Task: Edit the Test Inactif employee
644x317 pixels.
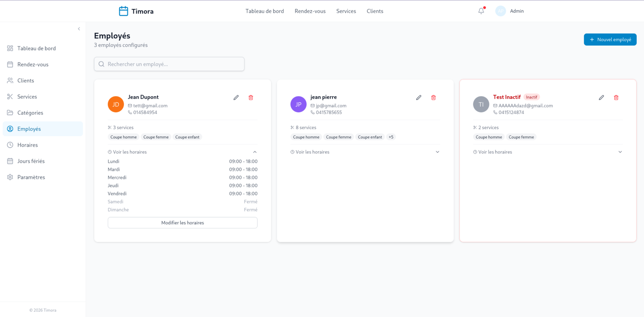Action: click(x=601, y=97)
